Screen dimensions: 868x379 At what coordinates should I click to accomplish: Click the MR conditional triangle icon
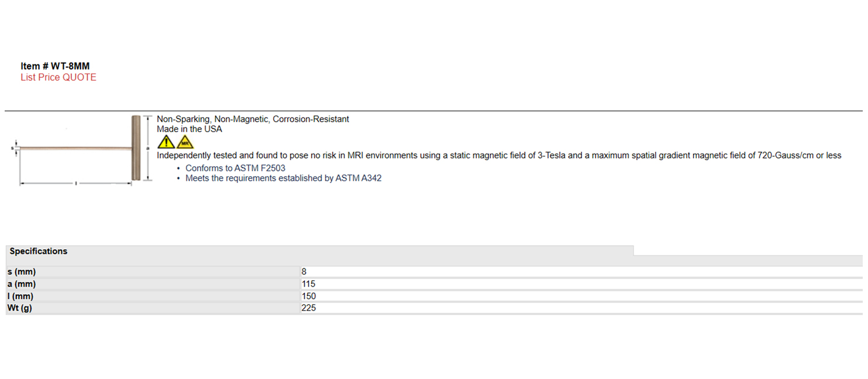pyautogui.click(x=185, y=142)
